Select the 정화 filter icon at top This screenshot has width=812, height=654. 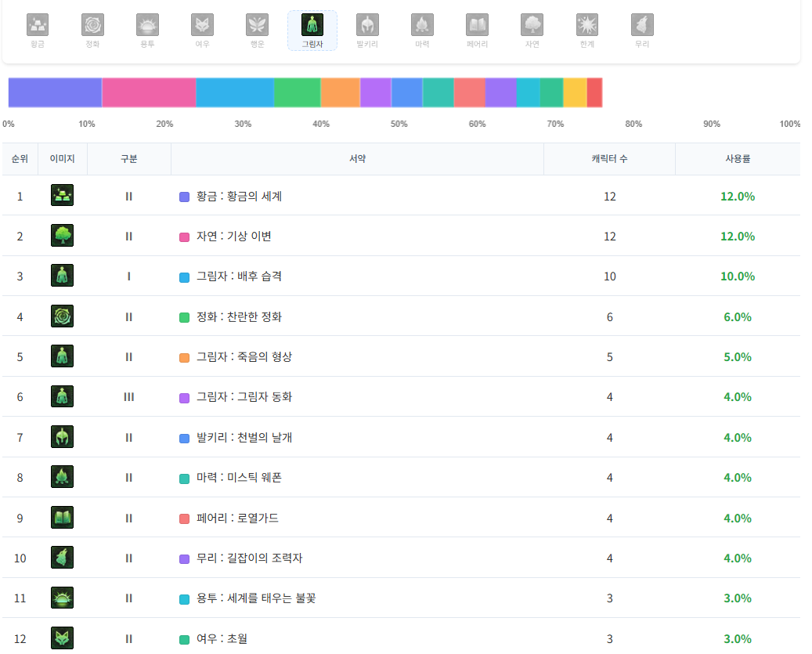92,26
